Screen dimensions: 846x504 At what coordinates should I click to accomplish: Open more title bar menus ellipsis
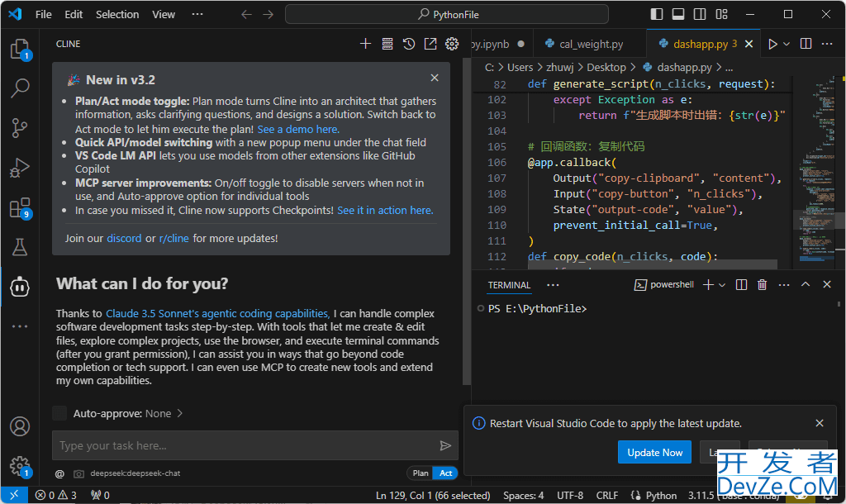point(197,14)
